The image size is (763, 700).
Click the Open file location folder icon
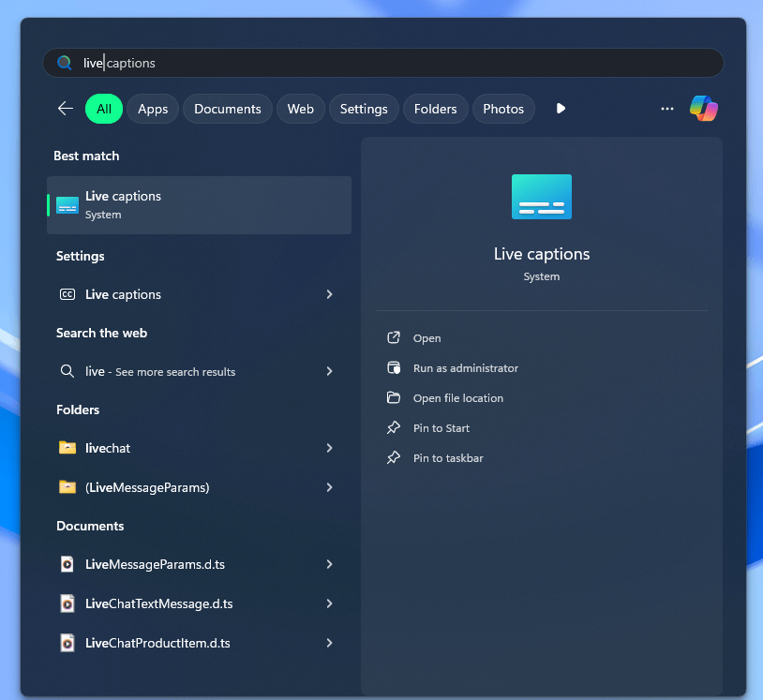point(393,398)
